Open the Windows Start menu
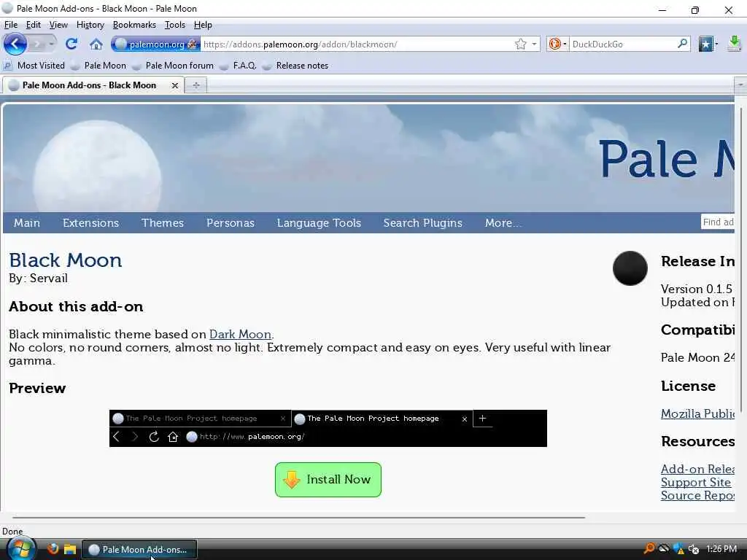747x560 pixels. pyautogui.click(x=20, y=549)
